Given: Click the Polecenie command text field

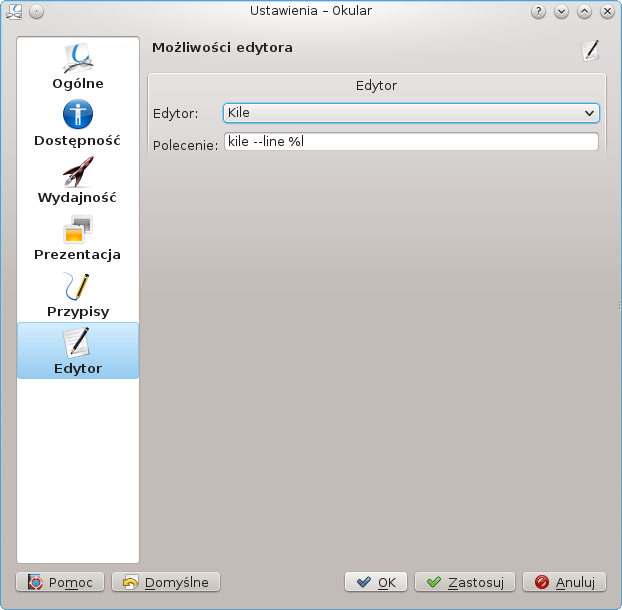Looking at the screenshot, I should point(411,142).
